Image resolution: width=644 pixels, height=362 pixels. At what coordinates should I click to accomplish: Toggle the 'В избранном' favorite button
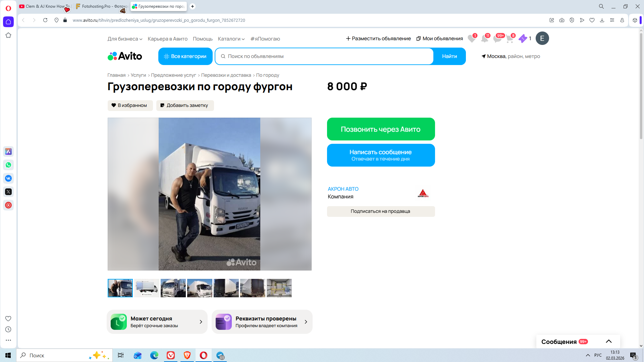(x=130, y=106)
